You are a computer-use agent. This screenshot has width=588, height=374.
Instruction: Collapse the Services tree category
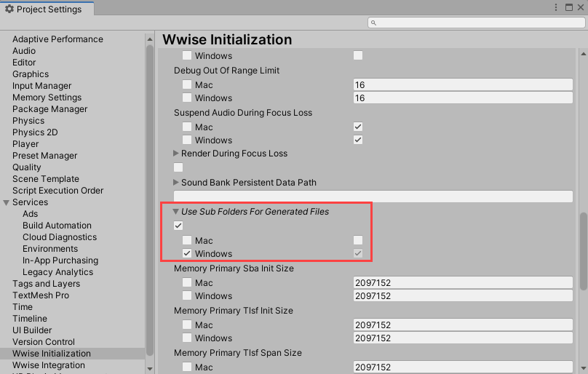click(x=7, y=202)
